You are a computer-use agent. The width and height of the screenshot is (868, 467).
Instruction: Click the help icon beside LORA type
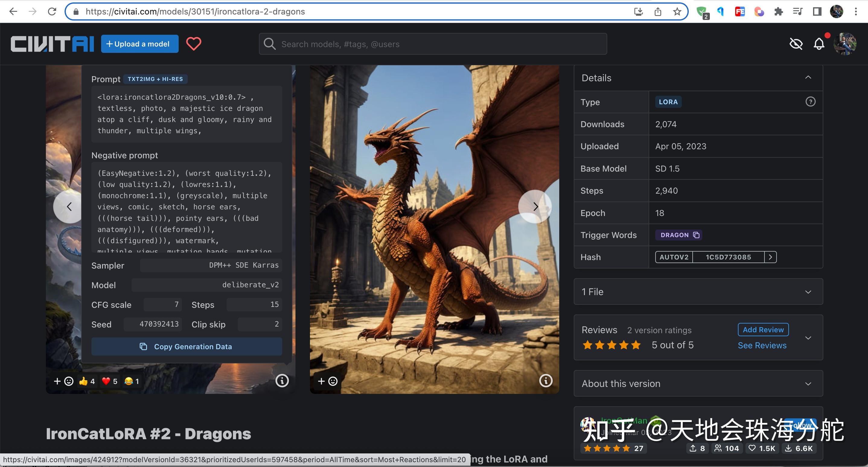(810, 102)
